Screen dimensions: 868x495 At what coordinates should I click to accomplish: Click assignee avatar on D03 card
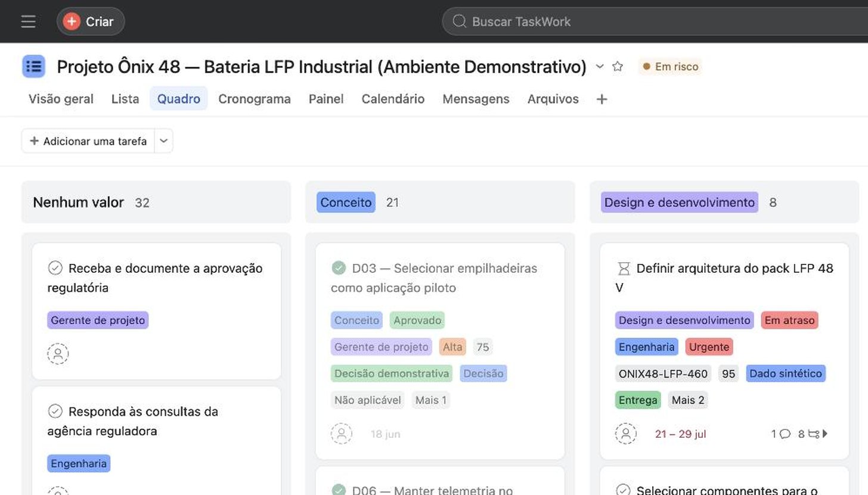click(x=342, y=434)
